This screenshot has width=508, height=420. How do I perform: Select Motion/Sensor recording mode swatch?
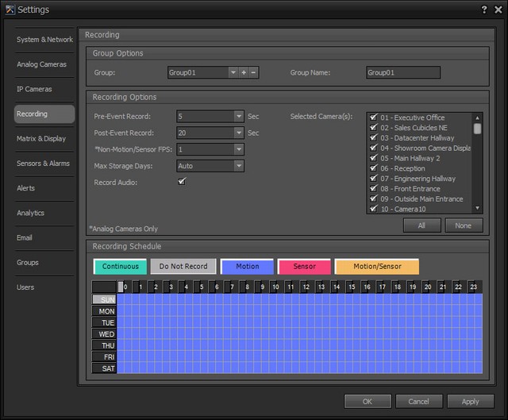pos(377,267)
